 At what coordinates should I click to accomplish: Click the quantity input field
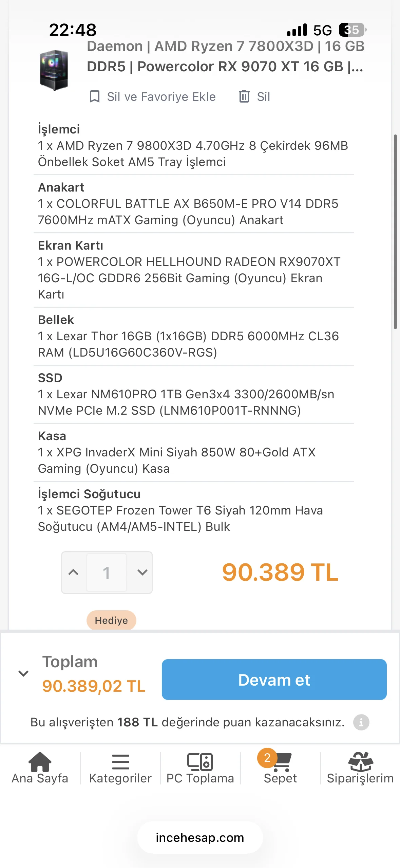pos(107,573)
